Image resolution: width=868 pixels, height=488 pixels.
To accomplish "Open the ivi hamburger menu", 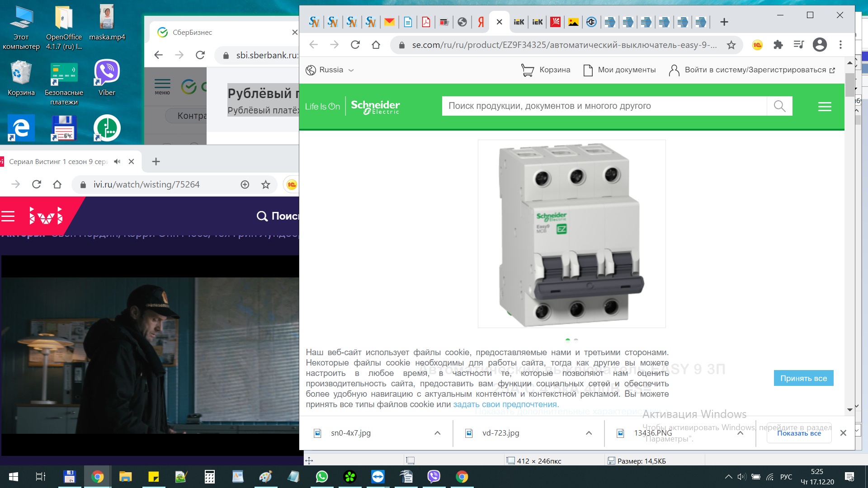I will point(8,216).
